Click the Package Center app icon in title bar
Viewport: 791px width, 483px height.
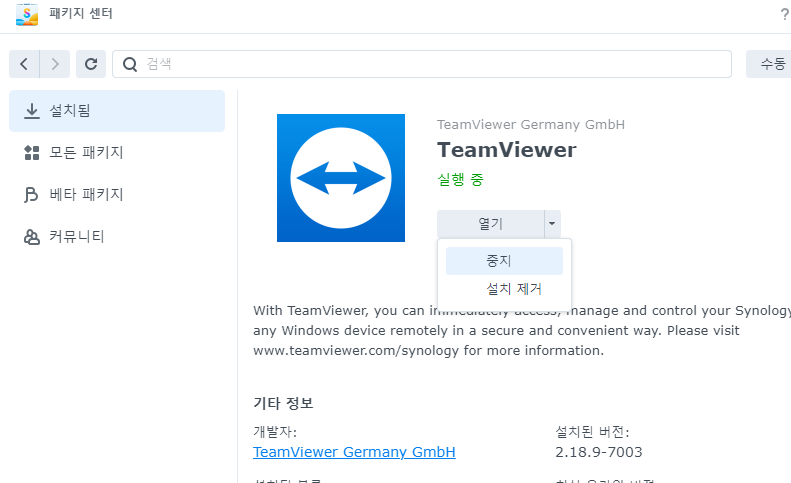(27, 14)
